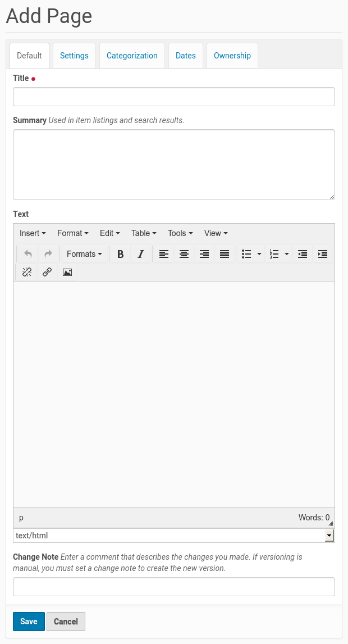The width and height of the screenshot is (348, 644).
Task: Center align the text
Action: pyautogui.click(x=184, y=254)
